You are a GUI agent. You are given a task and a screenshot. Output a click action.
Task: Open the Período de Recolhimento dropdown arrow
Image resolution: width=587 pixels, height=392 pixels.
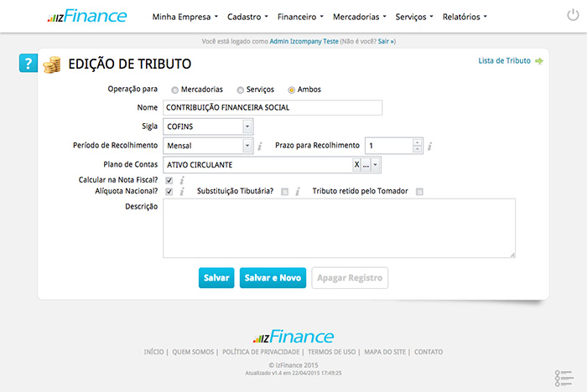pyautogui.click(x=247, y=146)
